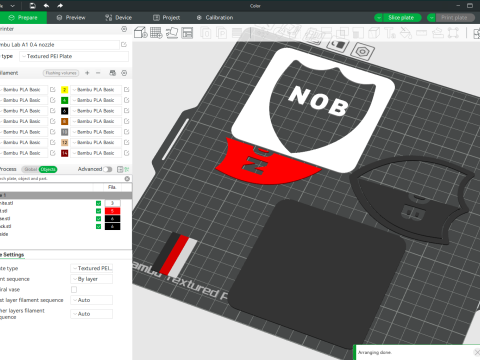This screenshot has width=480, height=360.
Task: Clear the process search field icon
Action: click(x=127, y=179)
